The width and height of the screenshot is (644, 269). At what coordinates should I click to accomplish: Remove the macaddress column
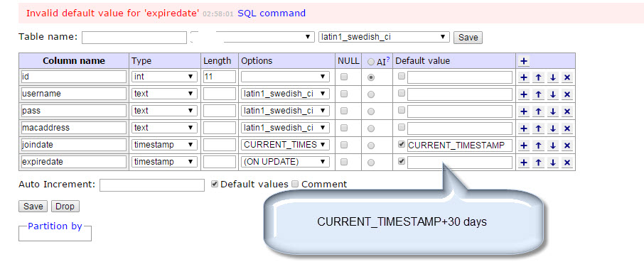pos(567,128)
